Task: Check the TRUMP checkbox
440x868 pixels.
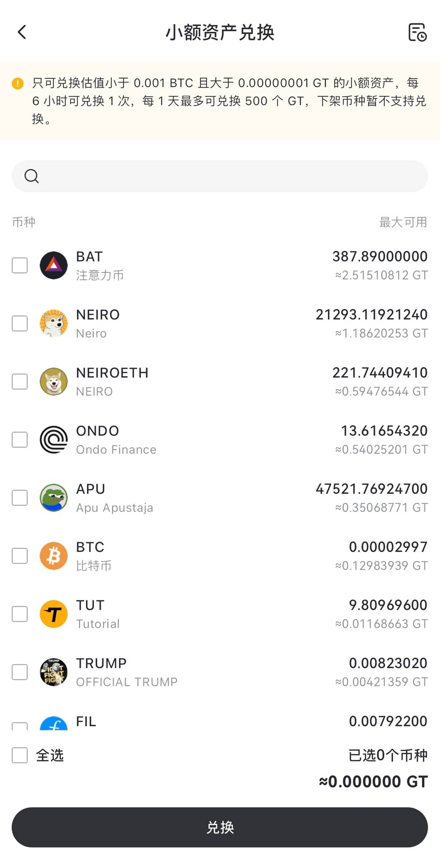Action: coord(20,672)
